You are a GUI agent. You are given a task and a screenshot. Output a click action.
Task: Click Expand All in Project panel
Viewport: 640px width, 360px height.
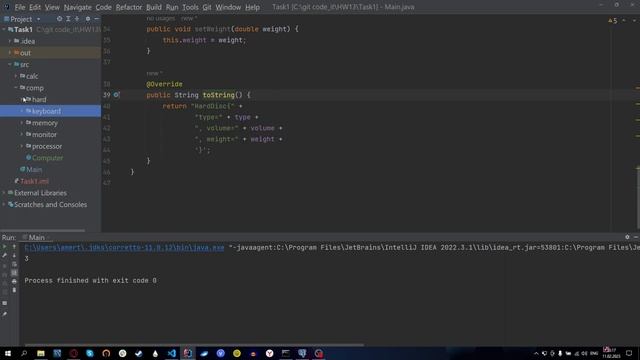68,19
